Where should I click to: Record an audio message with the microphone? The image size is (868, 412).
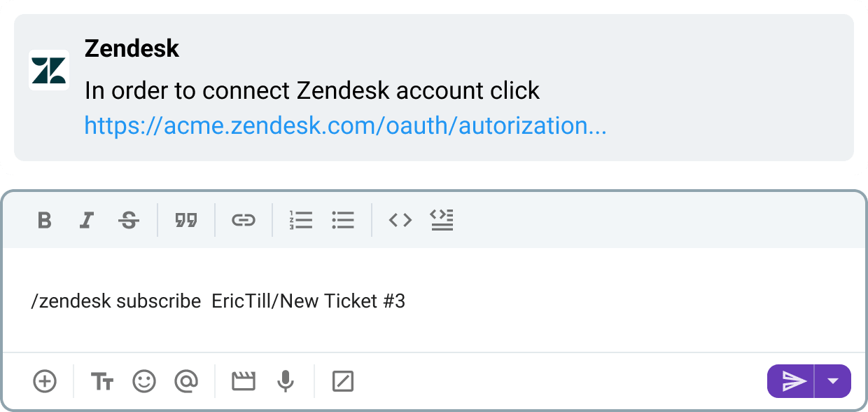point(283,381)
